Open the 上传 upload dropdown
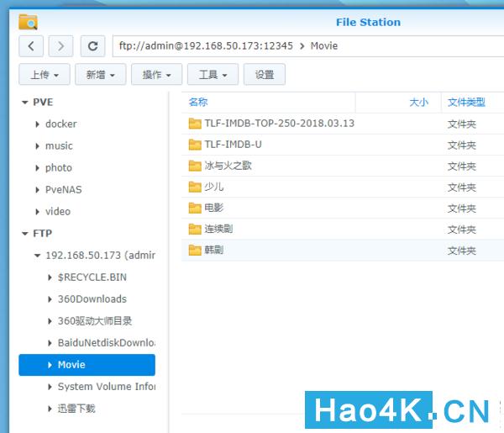The width and height of the screenshot is (504, 433). pyautogui.click(x=45, y=75)
